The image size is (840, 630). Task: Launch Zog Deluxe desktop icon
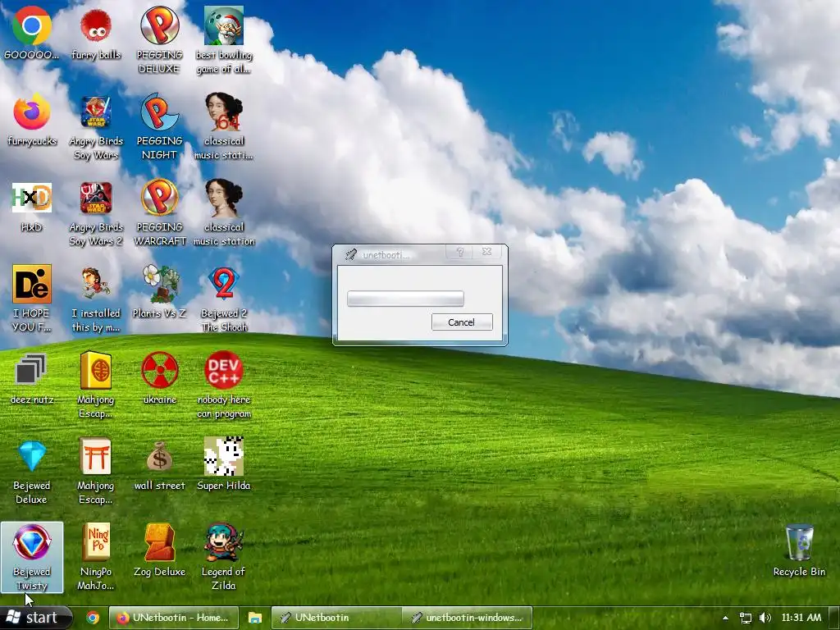click(x=160, y=550)
